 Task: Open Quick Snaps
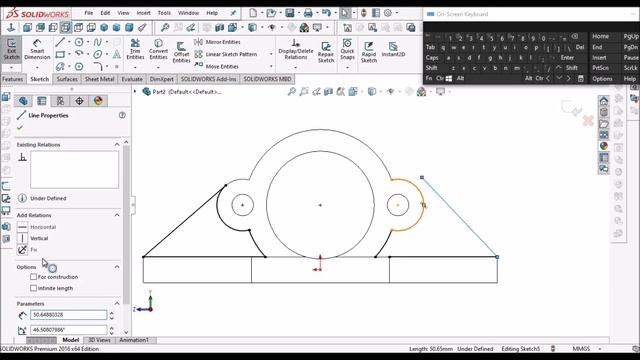[347, 49]
